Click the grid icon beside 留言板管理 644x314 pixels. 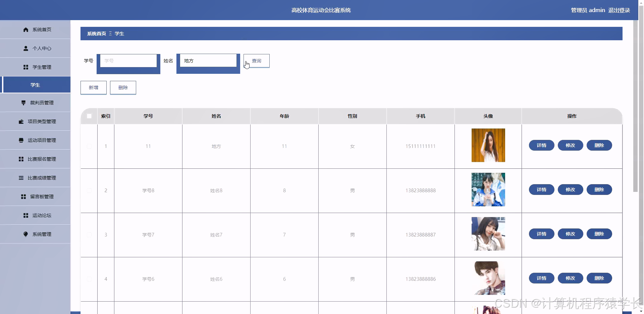23,197
